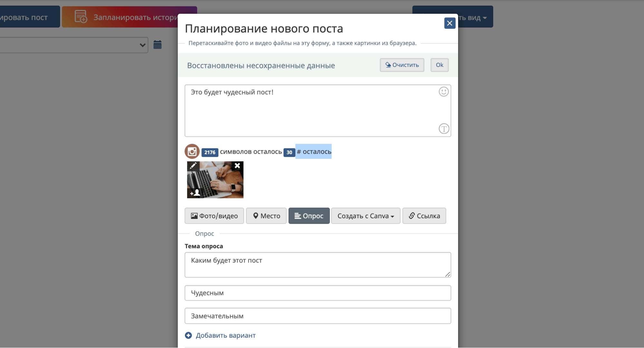Open the account select dropdown on left
Screen dimensions: 644x348
[73, 45]
